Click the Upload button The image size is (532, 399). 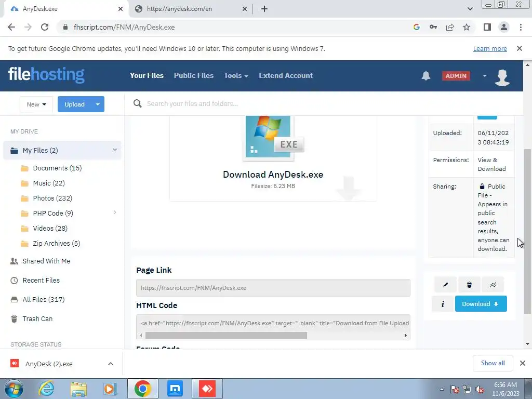(x=75, y=104)
